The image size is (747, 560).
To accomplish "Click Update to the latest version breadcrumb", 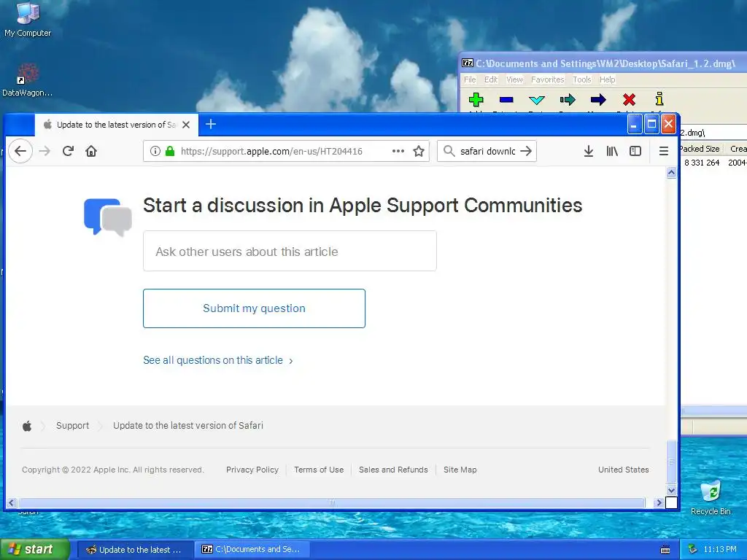I will (x=187, y=426).
